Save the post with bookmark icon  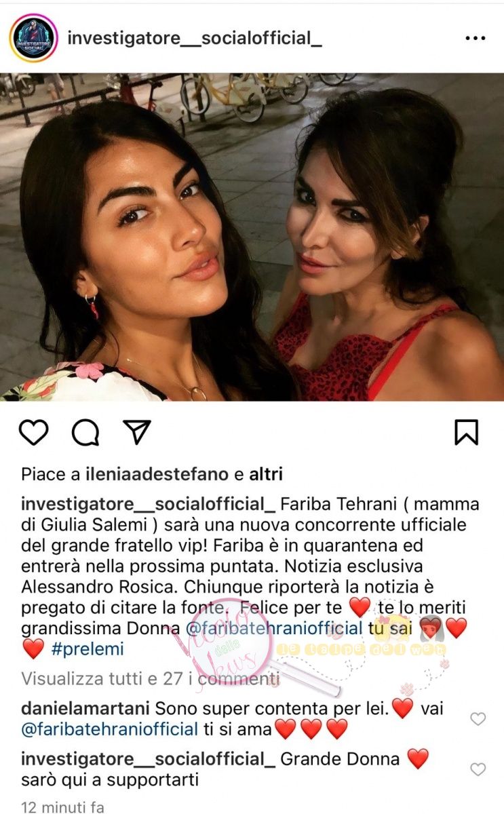click(467, 432)
